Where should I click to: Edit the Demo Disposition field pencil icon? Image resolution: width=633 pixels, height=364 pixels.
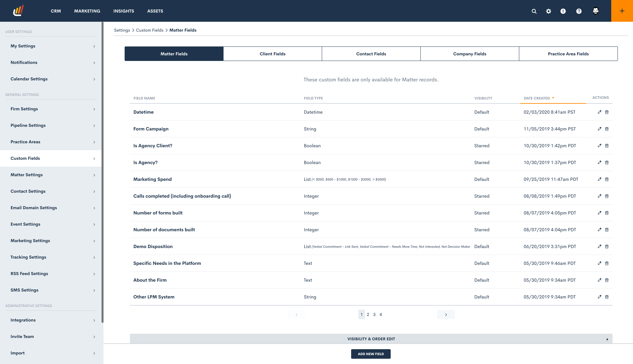pos(599,246)
